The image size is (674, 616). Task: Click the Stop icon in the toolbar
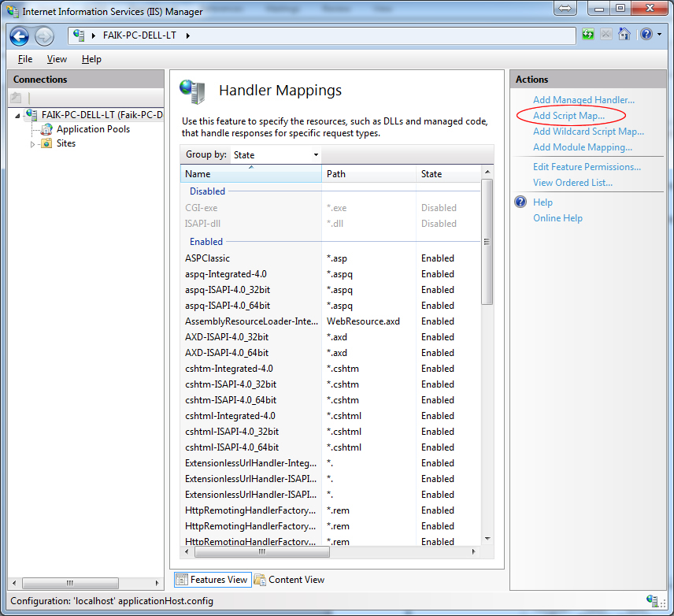pos(605,34)
